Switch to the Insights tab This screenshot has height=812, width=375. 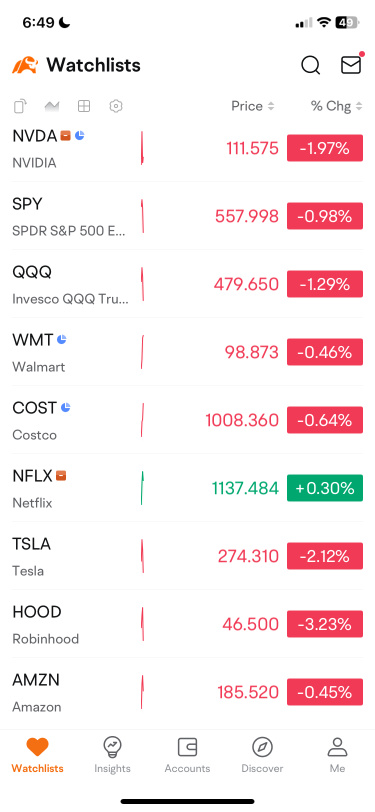[112, 755]
